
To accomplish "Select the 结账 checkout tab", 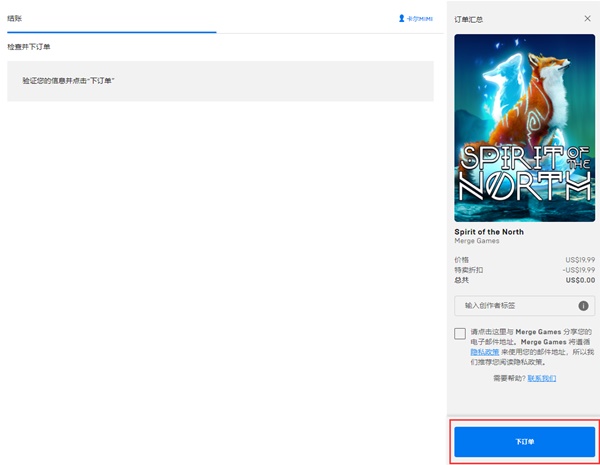I will tap(15, 18).
